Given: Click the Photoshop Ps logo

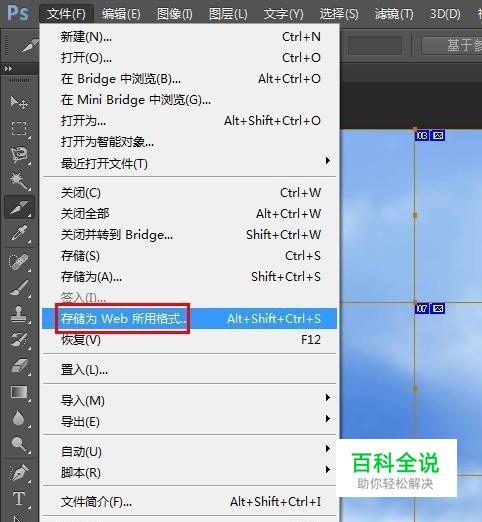Looking at the screenshot, I should (18, 13).
